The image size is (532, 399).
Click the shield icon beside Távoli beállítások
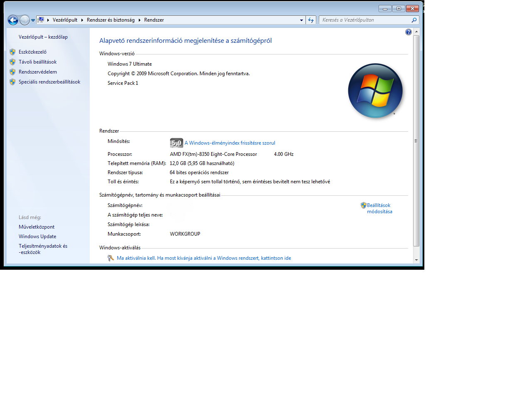[12, 62]
